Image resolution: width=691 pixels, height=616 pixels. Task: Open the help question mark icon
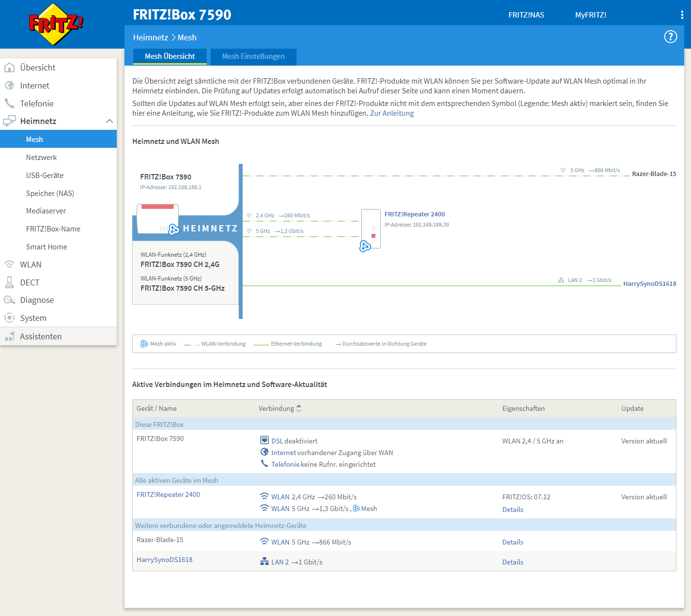pyautogui.click(x=670, y=37)
